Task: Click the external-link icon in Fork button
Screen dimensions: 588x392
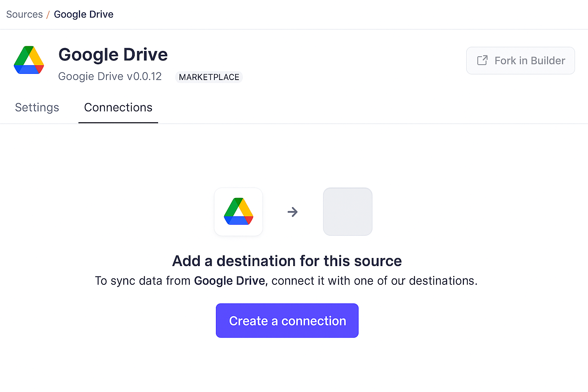Action: tap(482, 60)
